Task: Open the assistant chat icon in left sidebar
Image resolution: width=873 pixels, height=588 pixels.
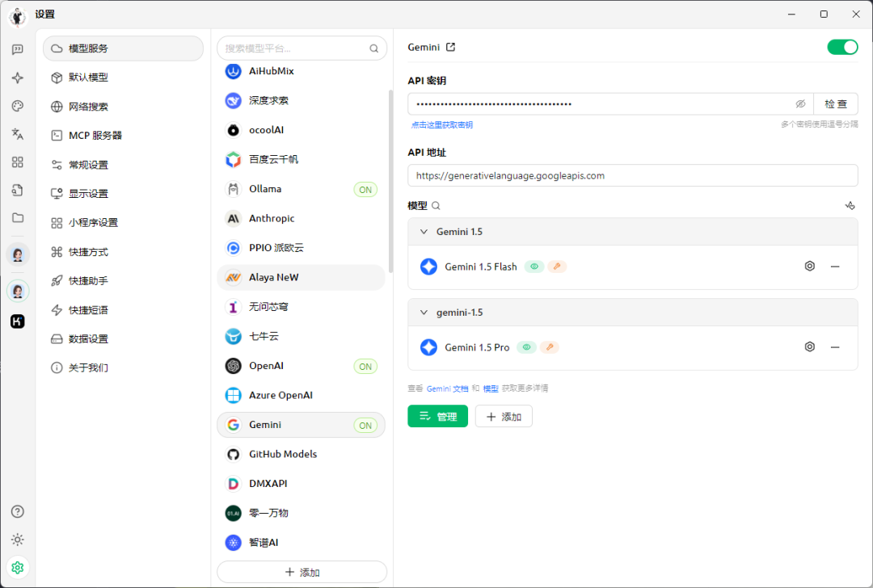Action: [x=17, y=49]
